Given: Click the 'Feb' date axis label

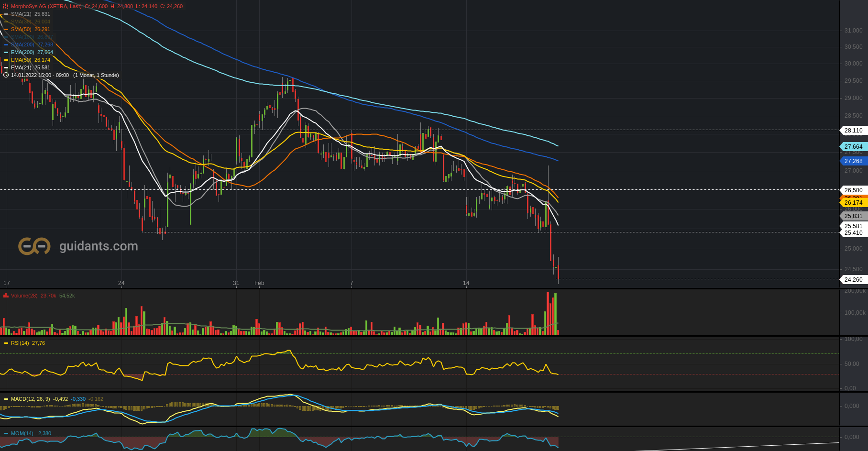Looking at the screenshot, I should point(259,283).
